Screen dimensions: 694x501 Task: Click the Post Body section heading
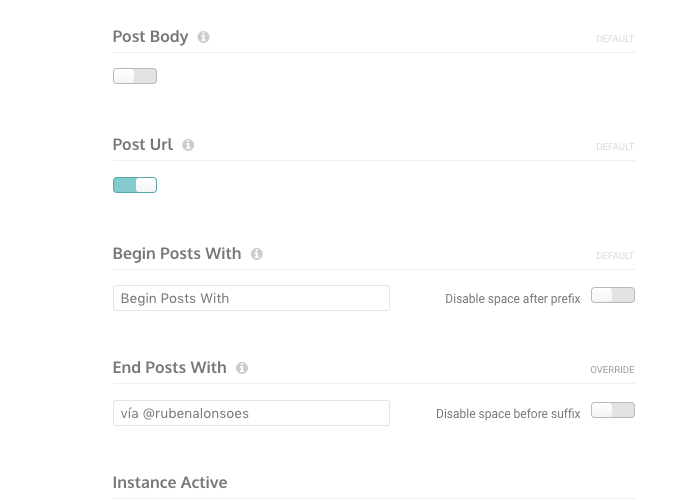tap(150, 37)
